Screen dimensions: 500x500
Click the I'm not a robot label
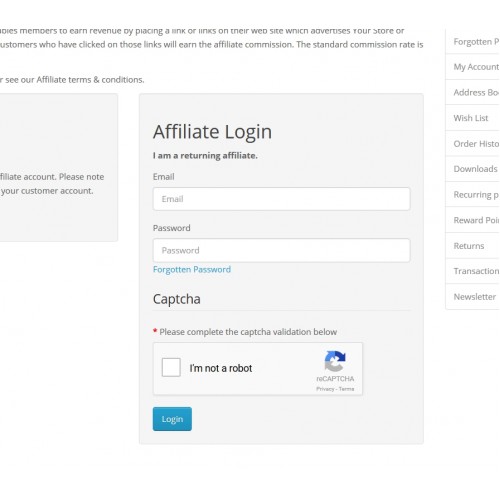tap(221, 368)
